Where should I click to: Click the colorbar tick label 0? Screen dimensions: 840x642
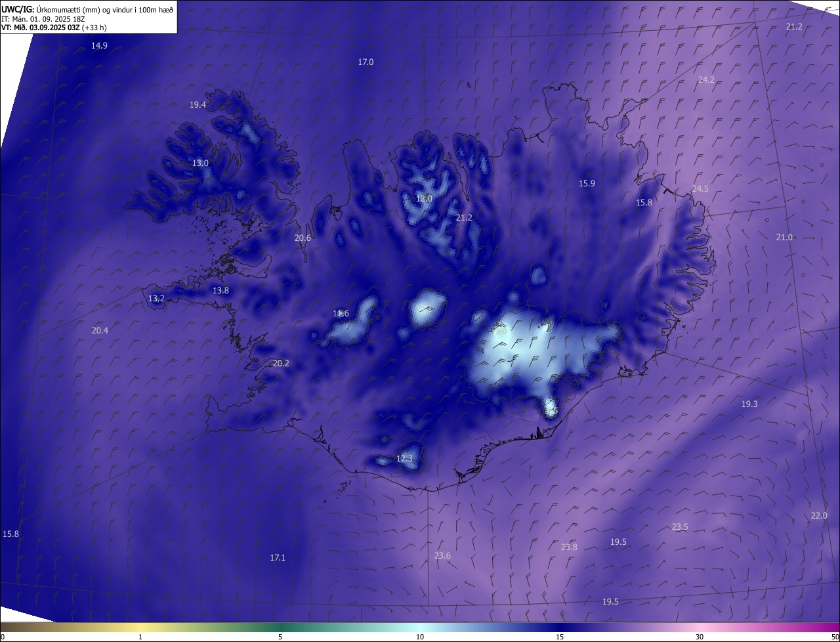click(3, 637)
